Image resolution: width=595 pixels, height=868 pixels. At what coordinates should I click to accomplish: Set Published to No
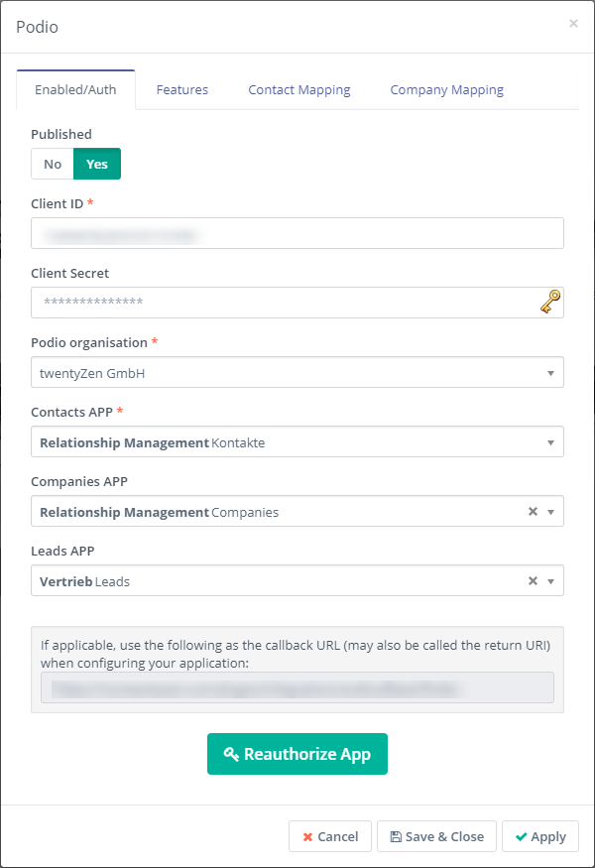tap(53, 164)
